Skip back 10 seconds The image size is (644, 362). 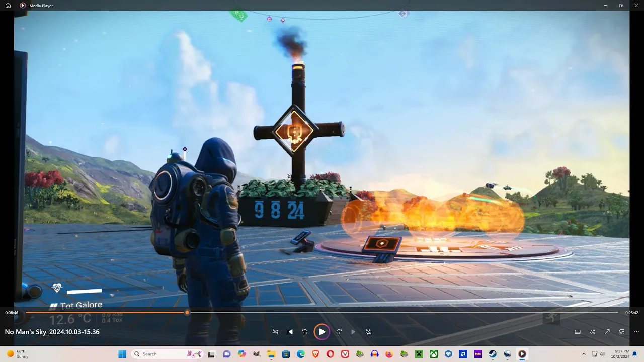pos(304,332)
